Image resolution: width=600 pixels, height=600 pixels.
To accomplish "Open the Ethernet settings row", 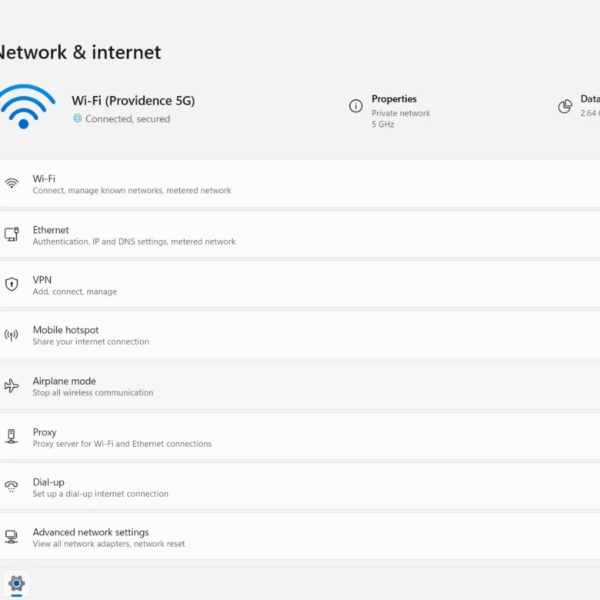I will [300, 235].
